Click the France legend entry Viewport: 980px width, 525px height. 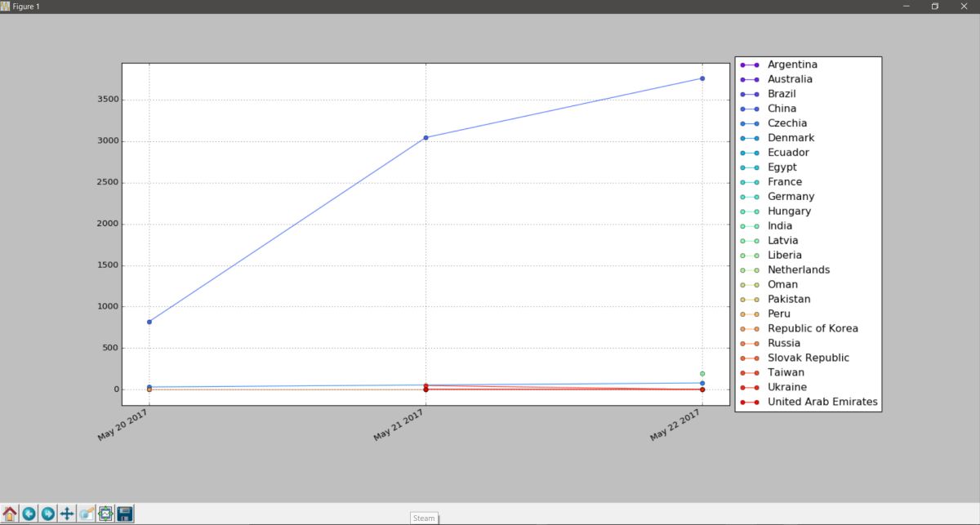[x=770, y=182]
